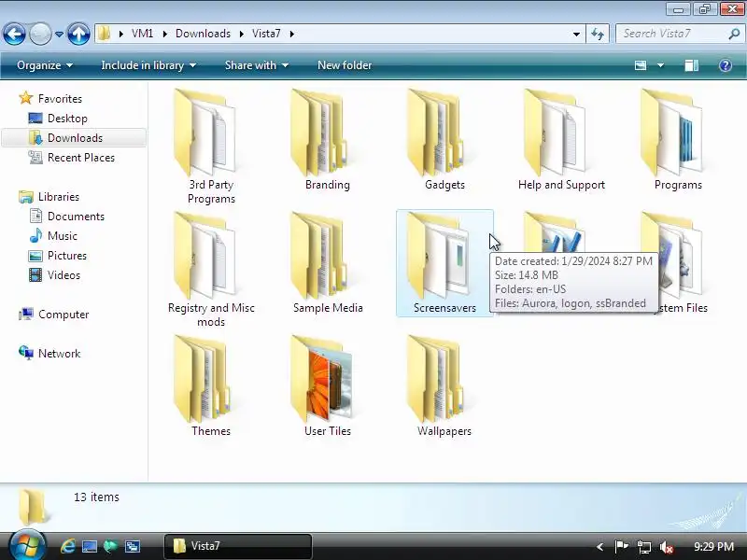Open the recent pages dropdown arrow
The width and height of the screenshot is (747, 560).
(59, 35)
